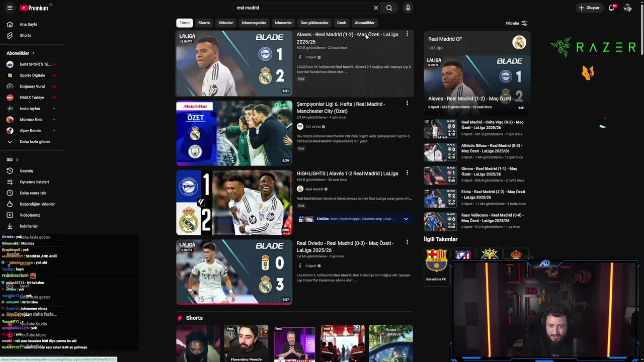Open options menu for HIGHLIGHTS Alavés video

click(407, 173)
